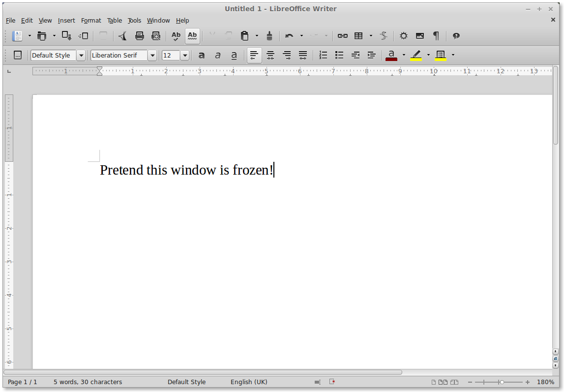This screenshot has height=392, width=564.
Task: Click the Insert Image icon
Action: pos(419,36)
